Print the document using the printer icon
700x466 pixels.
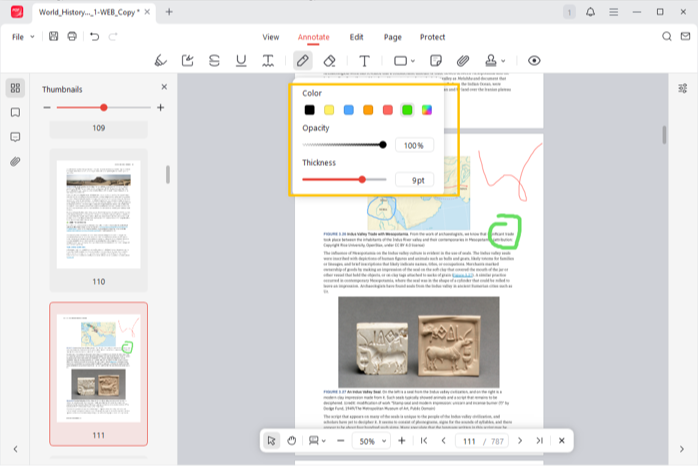72,37
